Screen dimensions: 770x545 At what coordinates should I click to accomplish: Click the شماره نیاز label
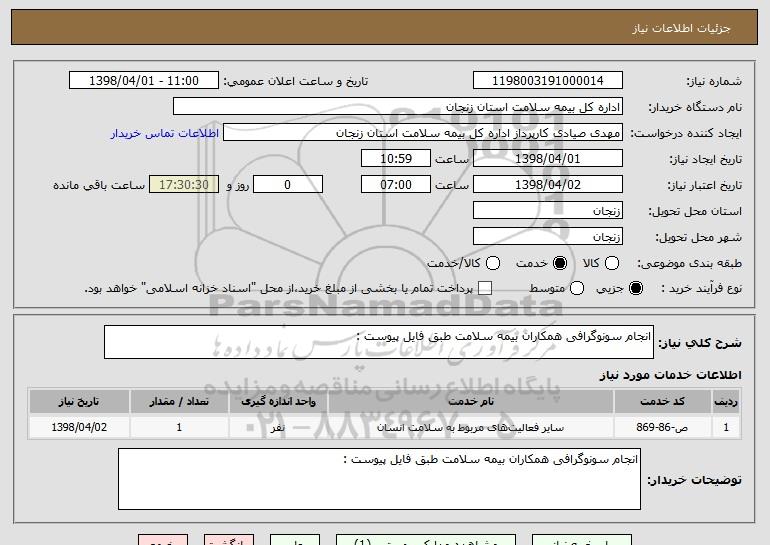(x=714, y=81)
